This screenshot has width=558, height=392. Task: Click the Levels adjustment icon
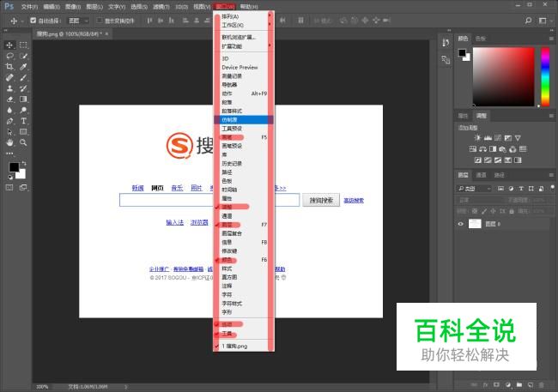coord(488,137)
